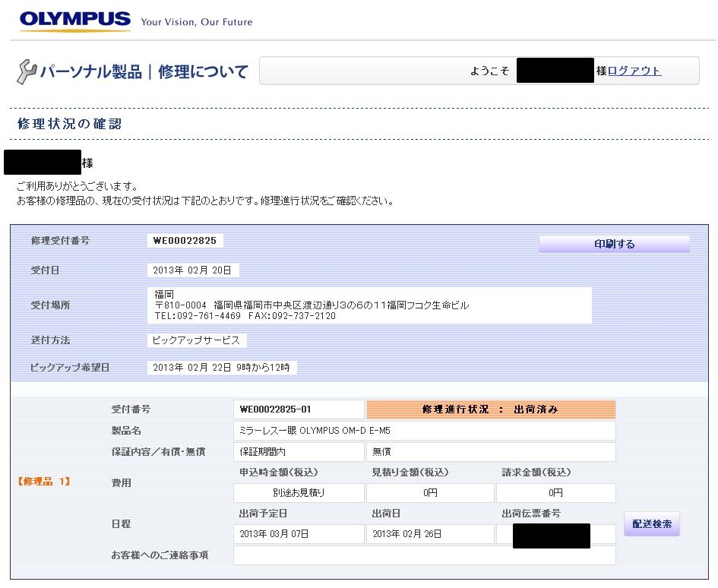718x588 pixels.
Task: Click the 申込時金額(税込) header
Action: pyautogui.click(x=278, y=472)
